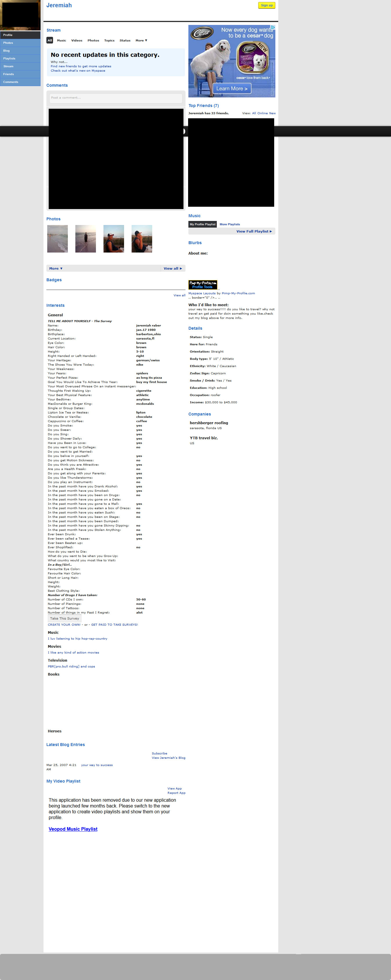This screenshot has width=391, height=980.
Task: Open View Full Playlist in Music
Action: 254,231
